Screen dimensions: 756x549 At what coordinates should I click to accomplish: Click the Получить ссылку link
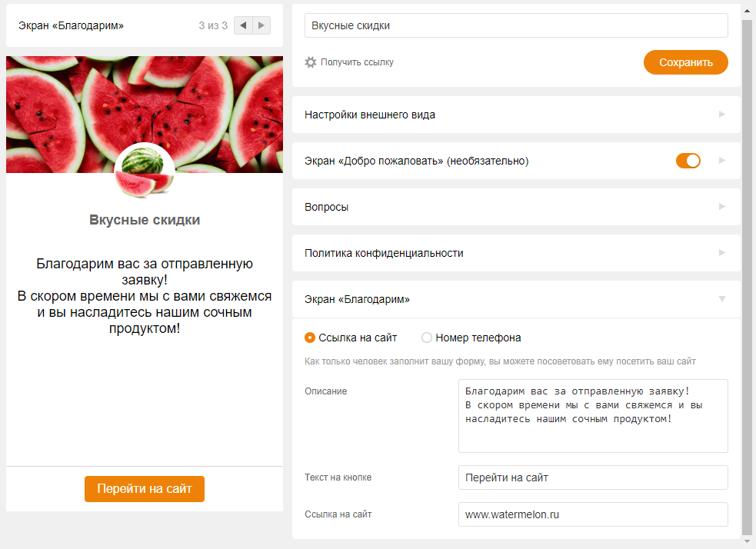click(x=357, y=62)
